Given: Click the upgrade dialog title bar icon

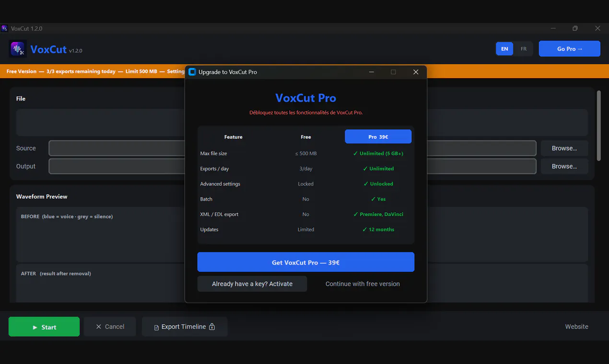Looking at the screenshot, I should click(x=192, y=72).
